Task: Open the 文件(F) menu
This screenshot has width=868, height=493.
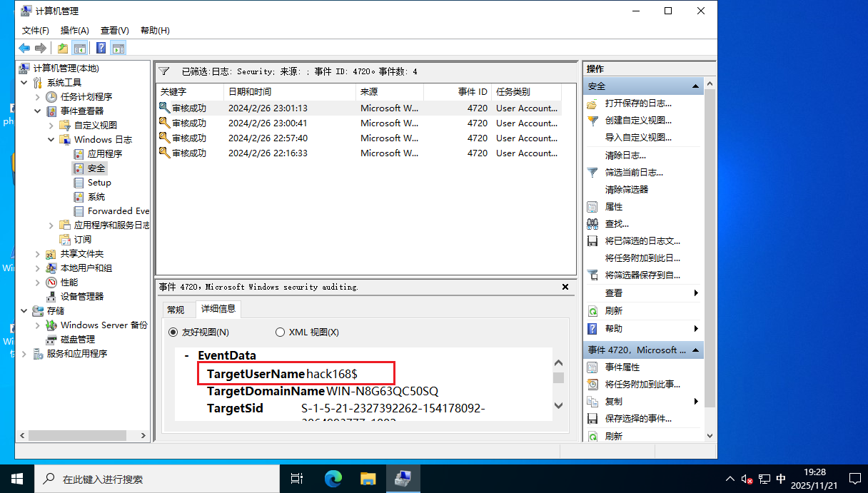Action: click(36, 31)
